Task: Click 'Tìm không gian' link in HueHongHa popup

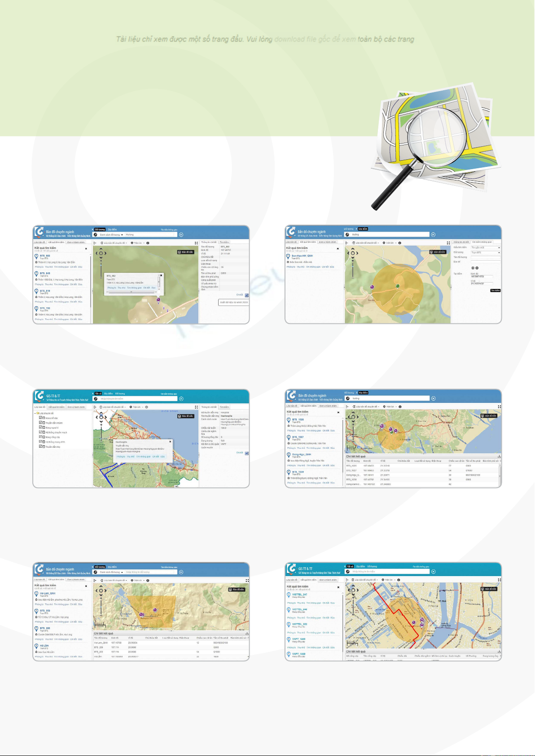Action: click(x=144, y=457)
